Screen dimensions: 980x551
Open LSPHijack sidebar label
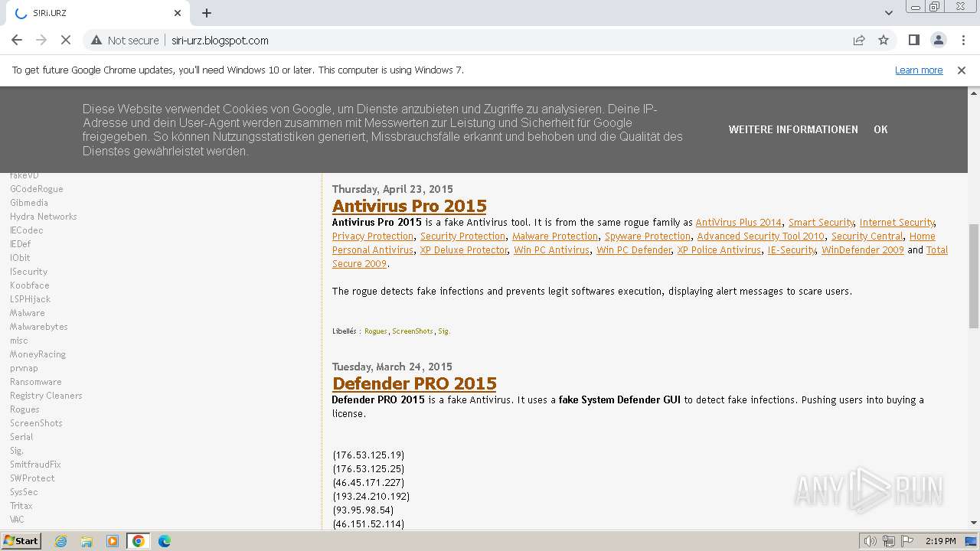[x=31, y=299]
